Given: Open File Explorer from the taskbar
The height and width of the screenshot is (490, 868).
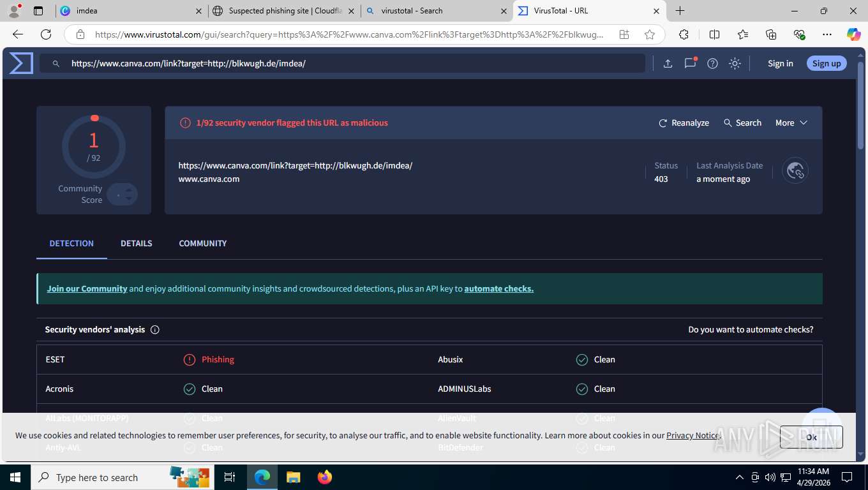Looking at the screenshot, I should pos(293,477).
